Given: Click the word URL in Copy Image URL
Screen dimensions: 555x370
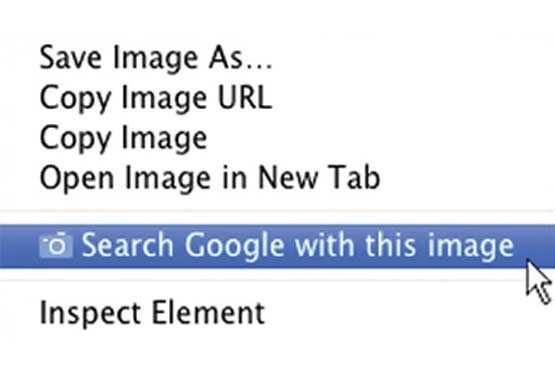Looking at the screenshot, I should [245, 97].
